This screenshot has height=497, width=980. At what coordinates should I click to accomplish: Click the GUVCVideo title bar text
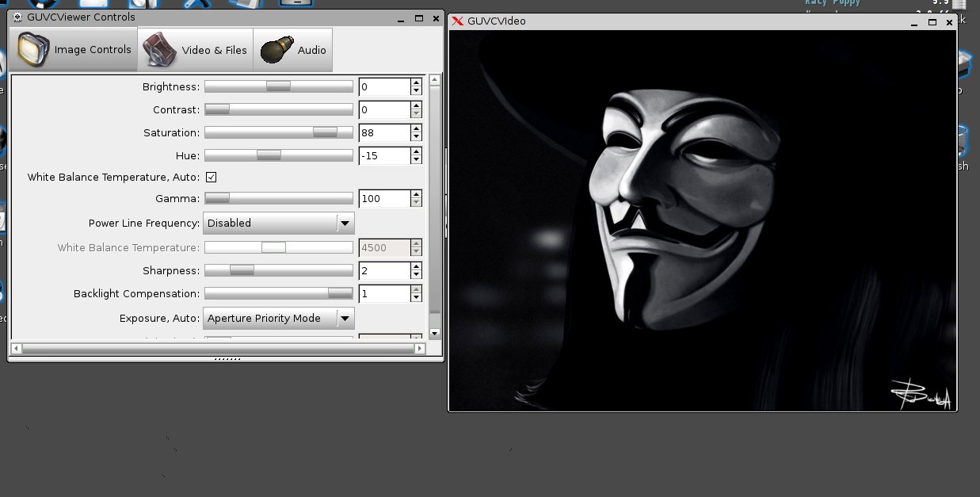[x=497, y=21]
